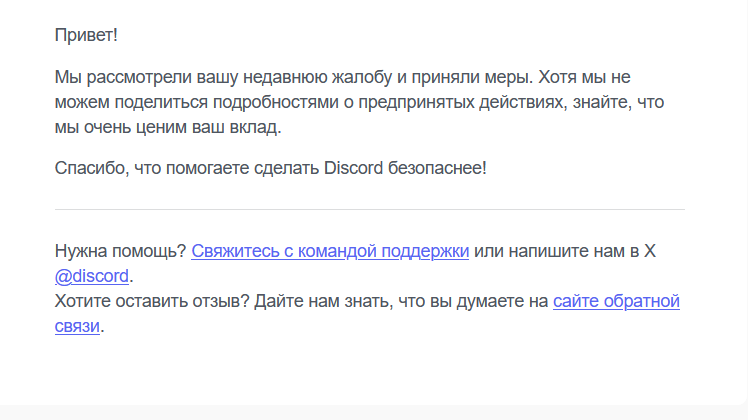The image size is (748, 420).
Task: Open the 'Свяжитесь с командой поддержки' link
Action: pyautogui.click(x=330, y=251)
